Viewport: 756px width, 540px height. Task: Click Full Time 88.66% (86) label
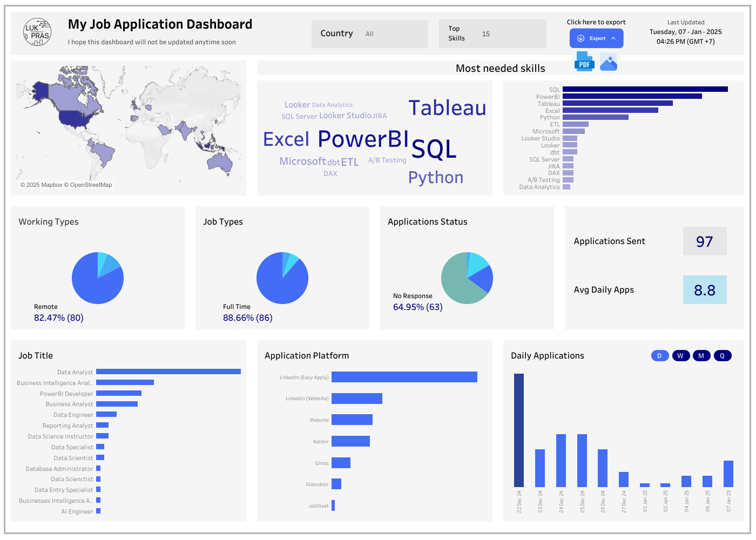pos(248,313)
